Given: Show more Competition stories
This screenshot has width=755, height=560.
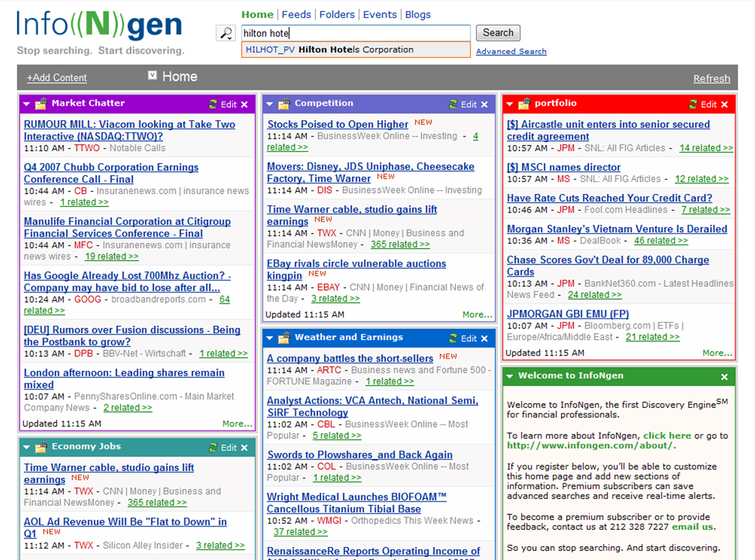Looking at the screenshot, I should tap(477, 315).
